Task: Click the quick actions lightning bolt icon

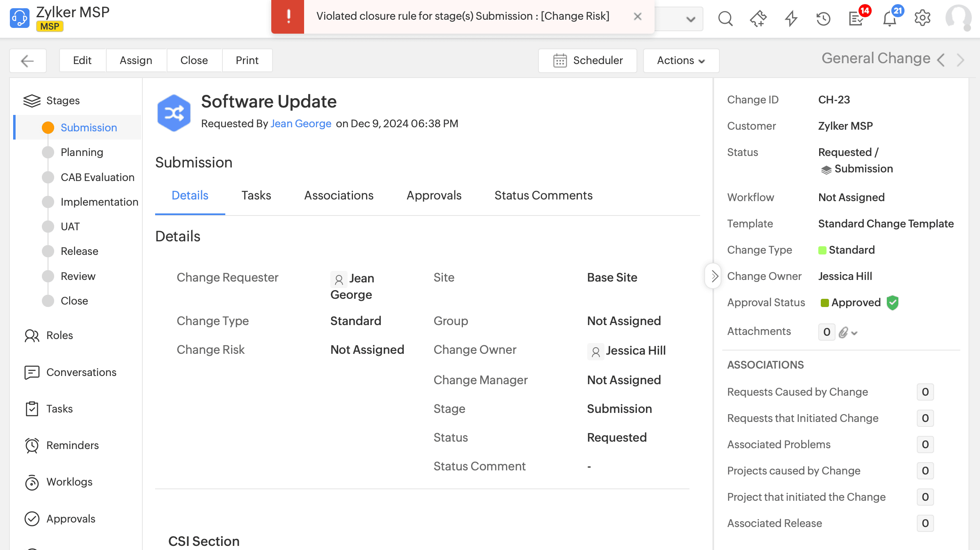Action: [791, 18]
